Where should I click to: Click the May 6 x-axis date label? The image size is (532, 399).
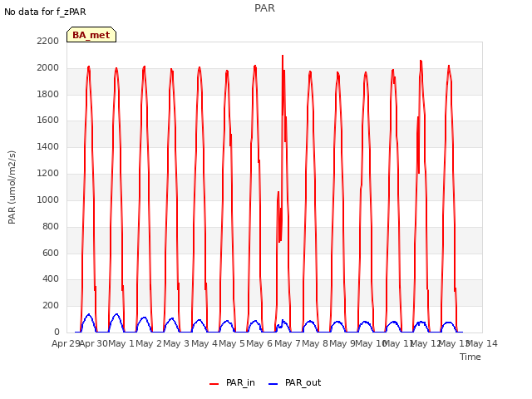pyautogui.click(x=259, y=343)
